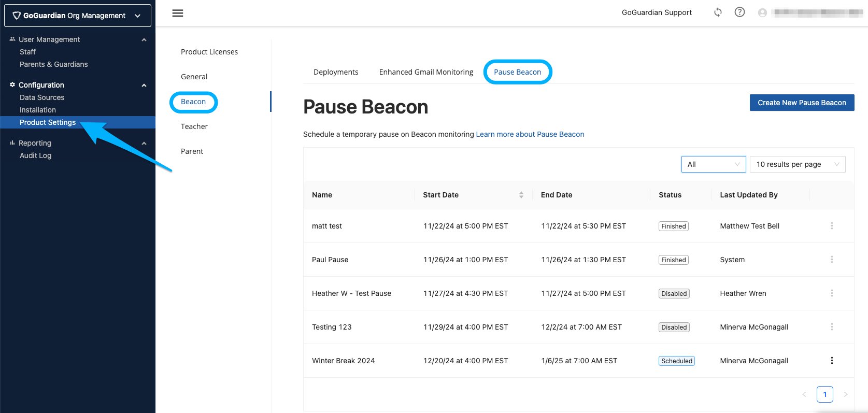This screenshot has height=413, width=868.
Task: Click GoGuardian Support link
Action: pos(657,12)
